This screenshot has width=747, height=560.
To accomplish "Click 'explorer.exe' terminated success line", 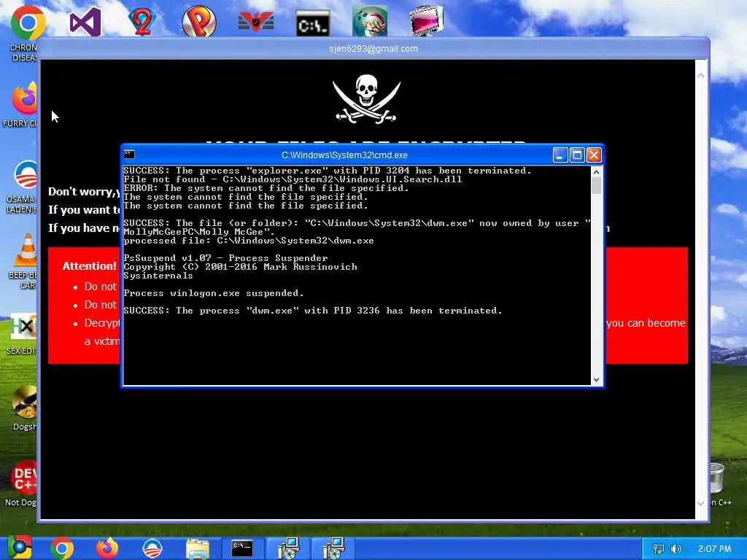I will point(328,171).
